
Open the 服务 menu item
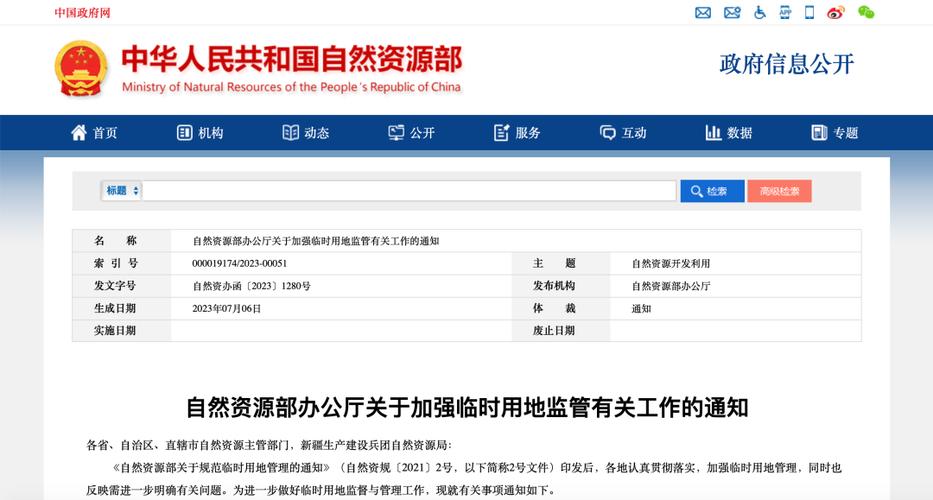528,133
